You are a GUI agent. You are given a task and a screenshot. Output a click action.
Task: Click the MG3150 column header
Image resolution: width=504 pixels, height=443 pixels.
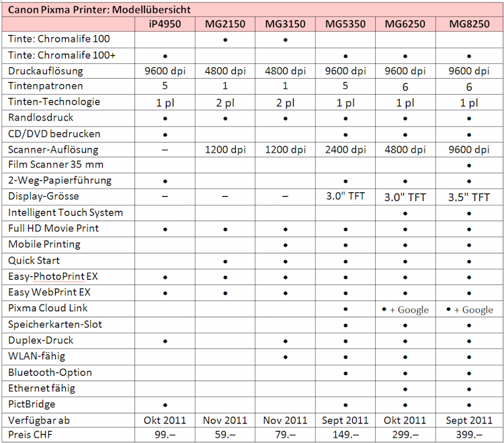click(285, 24)
